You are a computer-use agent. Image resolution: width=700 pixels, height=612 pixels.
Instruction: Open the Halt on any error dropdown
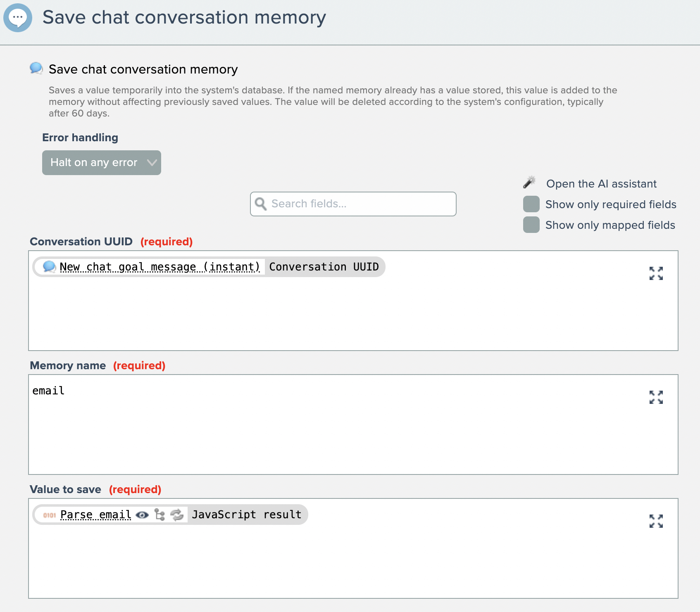click(94, 163)
